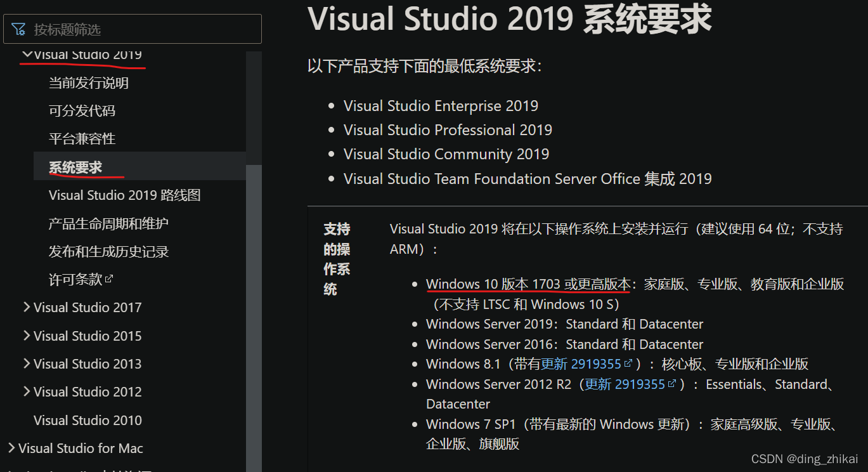Click external-link icon in Windows 8.1 row

(628, 364)
